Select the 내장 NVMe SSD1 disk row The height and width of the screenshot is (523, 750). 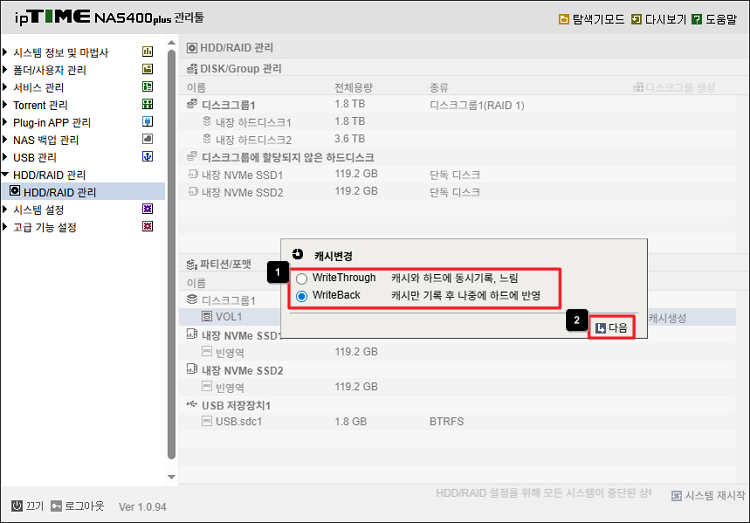[242, 174]
